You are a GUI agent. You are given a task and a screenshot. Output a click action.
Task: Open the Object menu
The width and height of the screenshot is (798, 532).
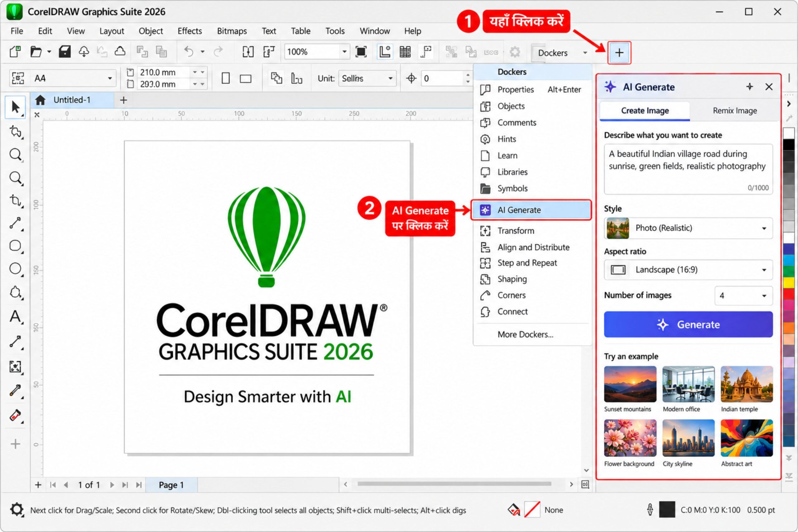pyautogui.click(x=151, y=31)
